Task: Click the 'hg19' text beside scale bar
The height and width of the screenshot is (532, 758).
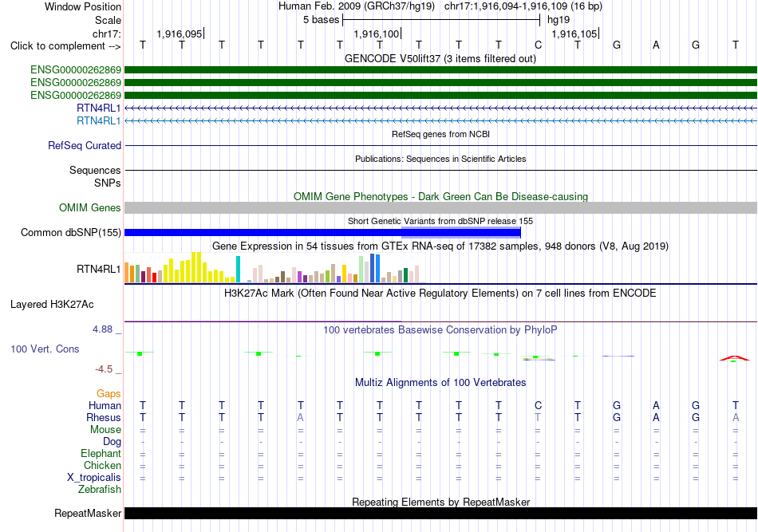Action: coord(559,20)
